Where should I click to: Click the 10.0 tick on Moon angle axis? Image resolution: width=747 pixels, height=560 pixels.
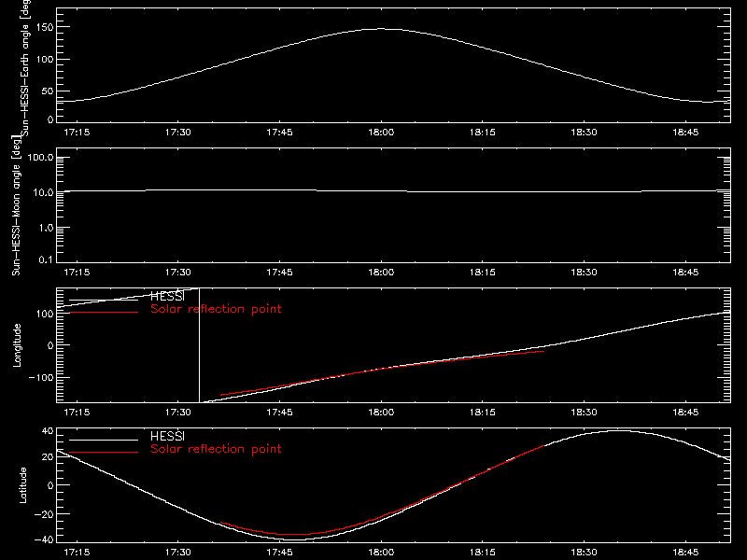tap(43, 193)
